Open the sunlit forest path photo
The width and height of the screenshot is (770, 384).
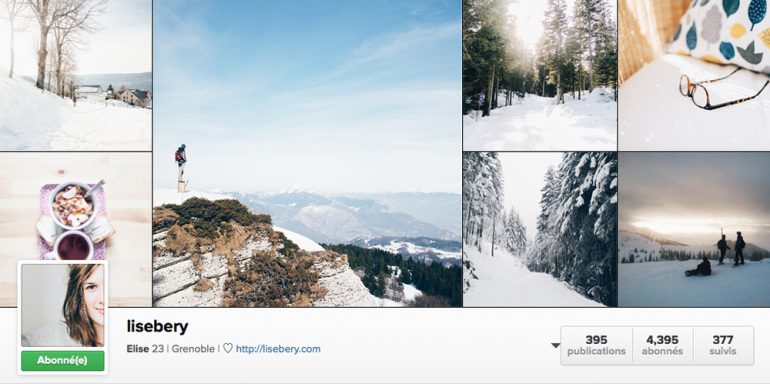540,75
